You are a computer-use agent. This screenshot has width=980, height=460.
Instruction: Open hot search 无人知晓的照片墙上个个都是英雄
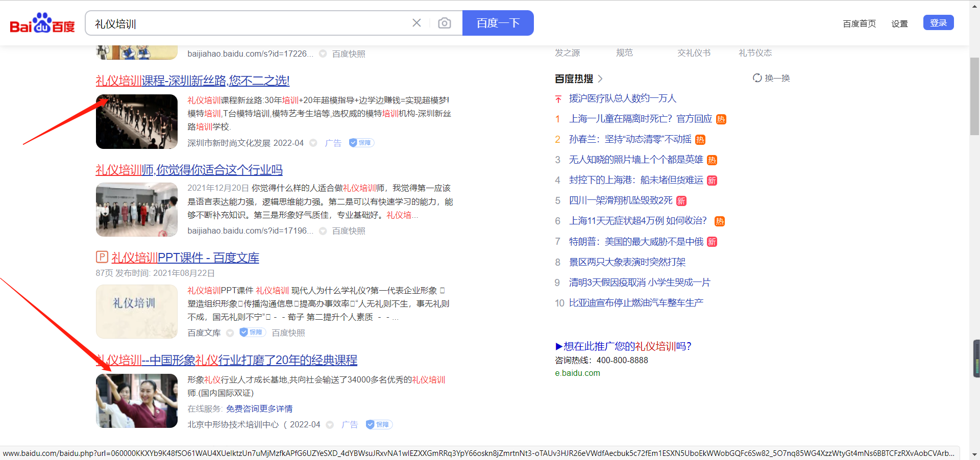tap(636, 160)
